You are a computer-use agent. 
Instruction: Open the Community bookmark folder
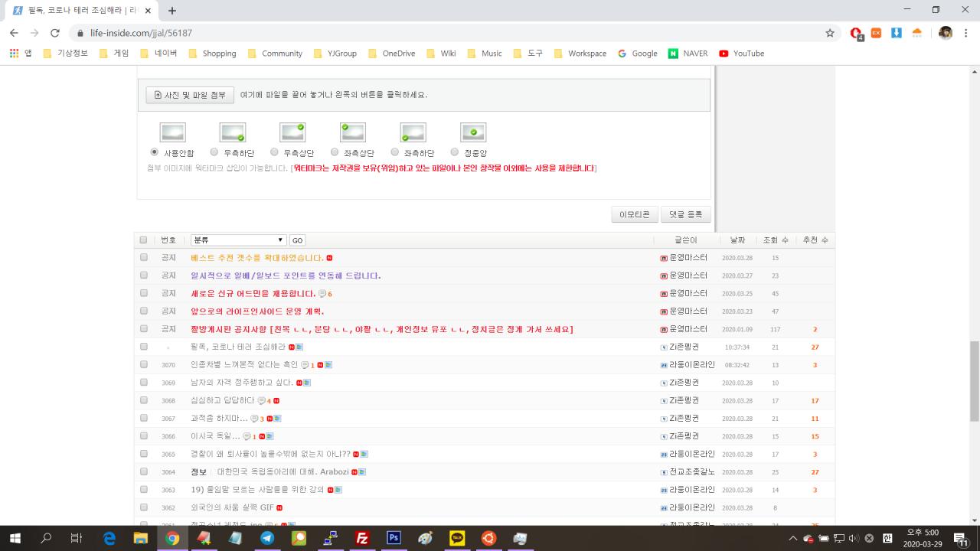(275, 54)
